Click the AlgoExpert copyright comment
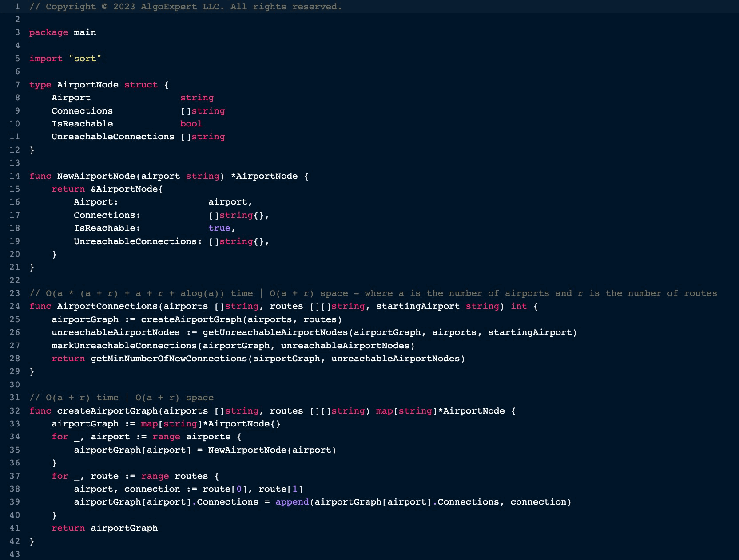739x560 pixels. (x=186, y=7)
